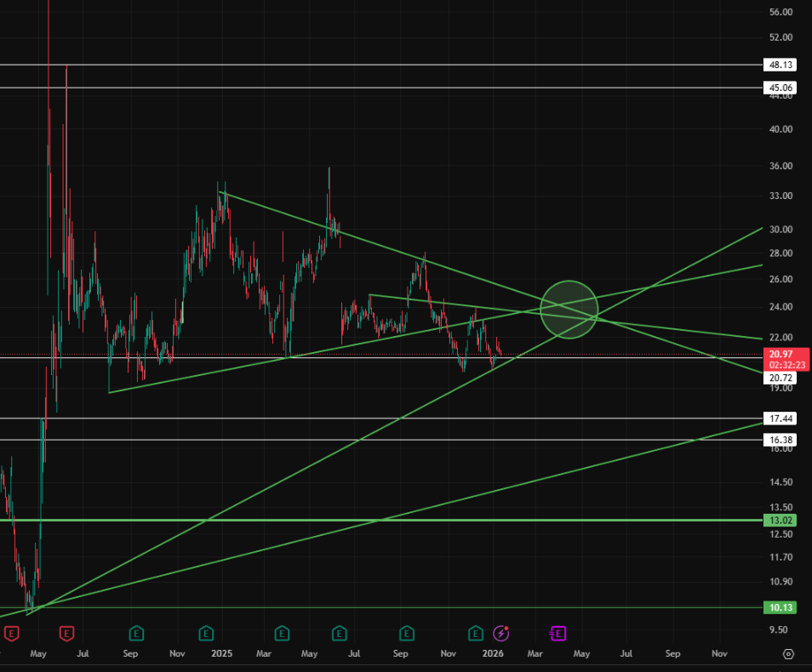The image size is (812, 672).
Task: Click the 14.50 price axis value
Action: [781, 482]
